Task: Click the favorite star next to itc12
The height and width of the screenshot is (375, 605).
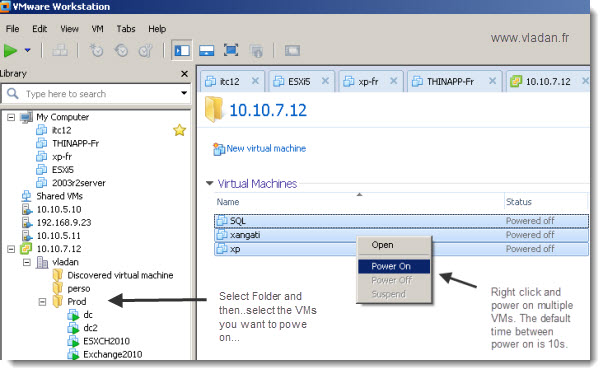Action: (x=179, y=130)
